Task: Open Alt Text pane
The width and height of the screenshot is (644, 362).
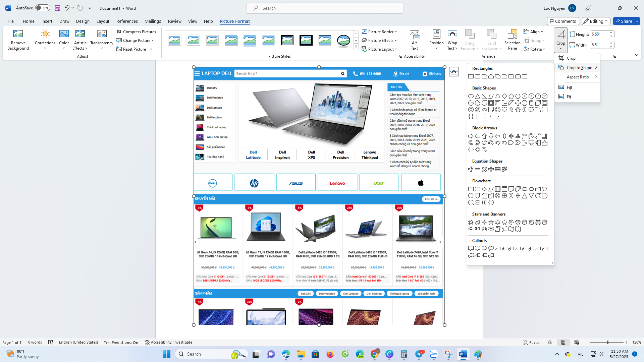Action: [x=415, y=40]
